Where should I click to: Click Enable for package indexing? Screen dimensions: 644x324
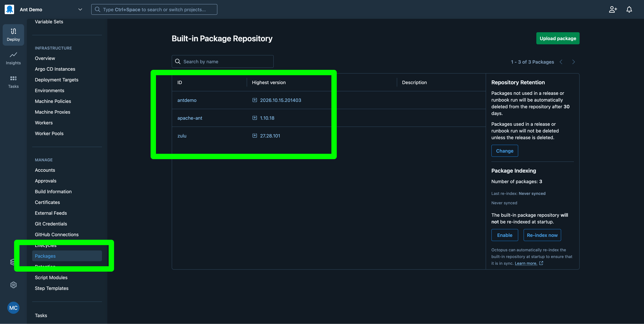(504, 235)
